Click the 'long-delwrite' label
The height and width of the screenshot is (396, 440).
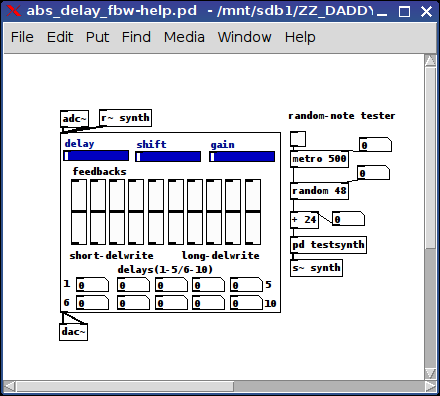(x=220, y=256)
